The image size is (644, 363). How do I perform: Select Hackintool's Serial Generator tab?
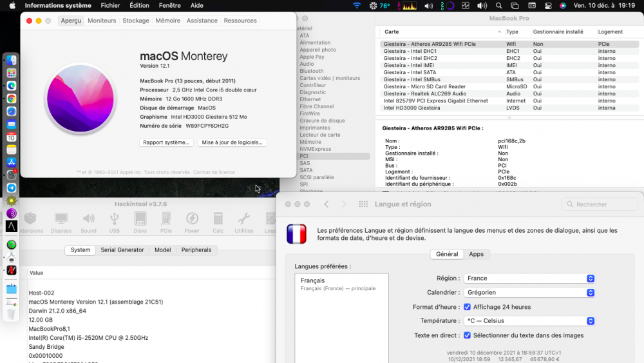point(122,250)
